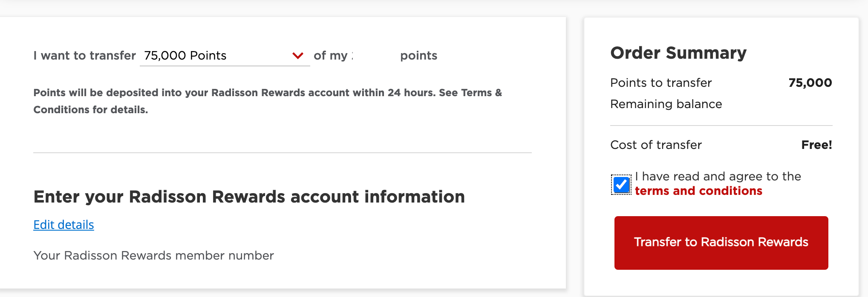Image resolution: width=868 pixels, height=297 pixels.
Task: Click 'Your Radisson Rewards member number' label
Action: 153,255
